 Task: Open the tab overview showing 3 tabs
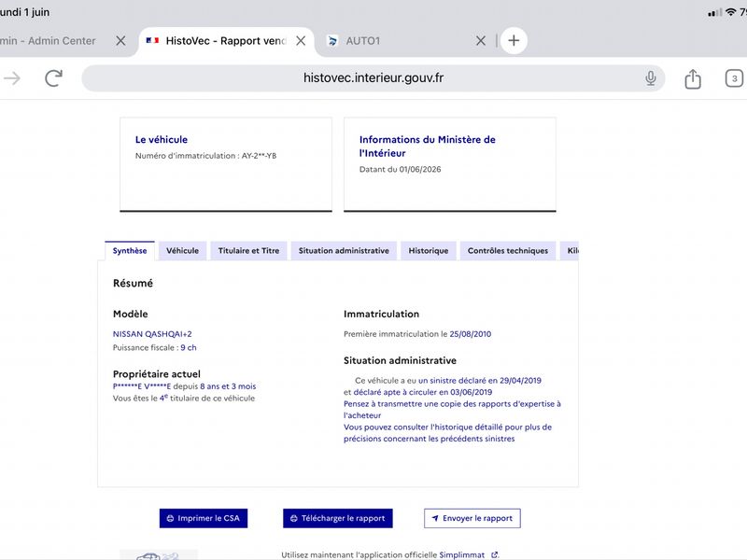(734, 78)
